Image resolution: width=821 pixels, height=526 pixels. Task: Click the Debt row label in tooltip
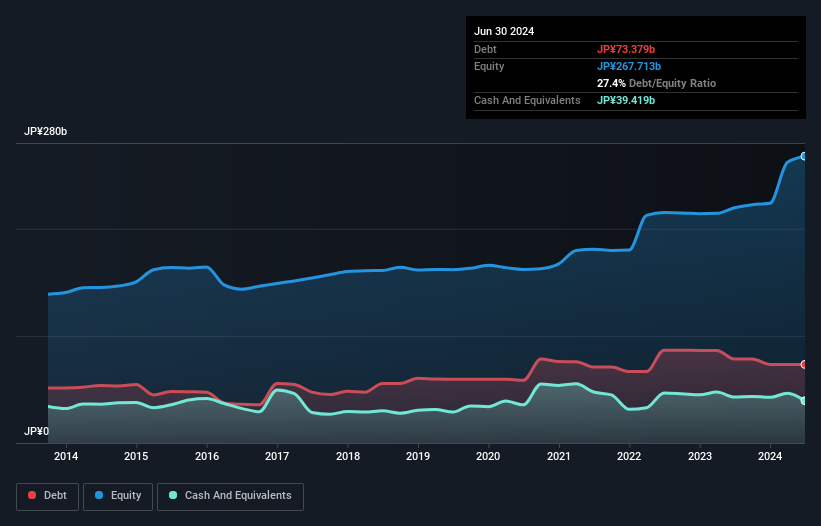point(485,49)
